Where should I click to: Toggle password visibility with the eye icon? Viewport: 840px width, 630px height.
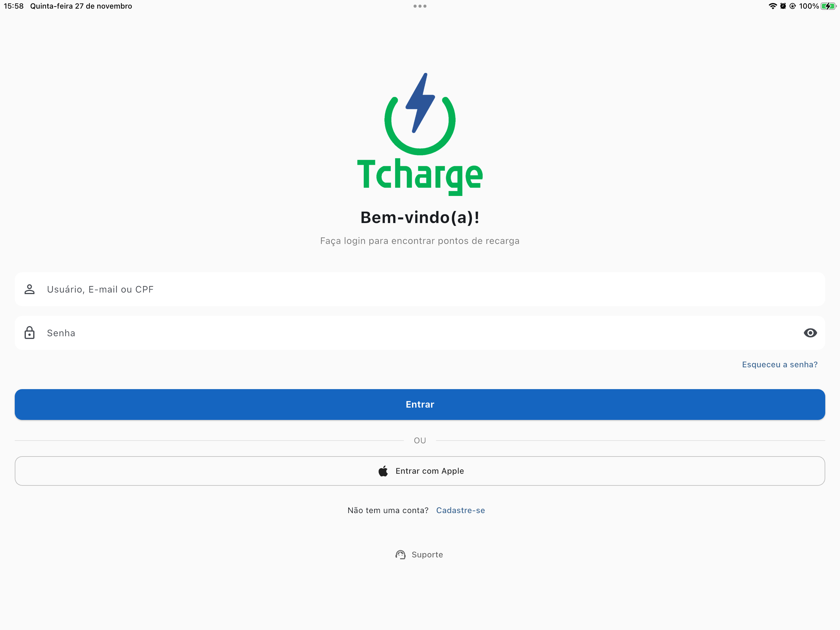810,333
